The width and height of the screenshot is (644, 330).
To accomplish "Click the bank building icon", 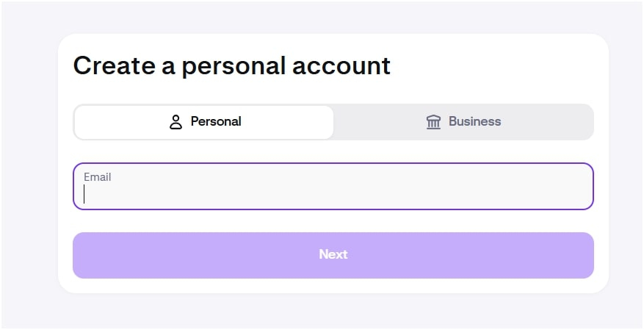I will (433, 122).
